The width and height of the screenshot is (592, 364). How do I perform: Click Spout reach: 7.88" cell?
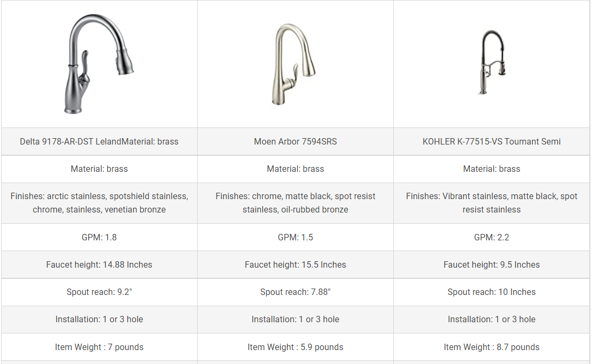295,292
